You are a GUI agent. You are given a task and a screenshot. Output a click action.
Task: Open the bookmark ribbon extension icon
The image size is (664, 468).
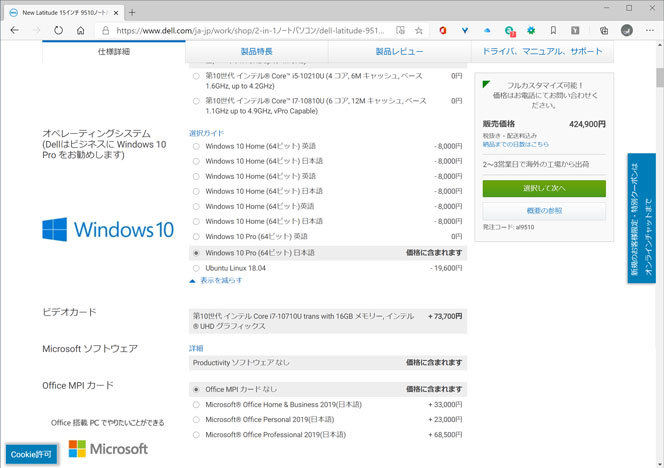click(553, 30)
